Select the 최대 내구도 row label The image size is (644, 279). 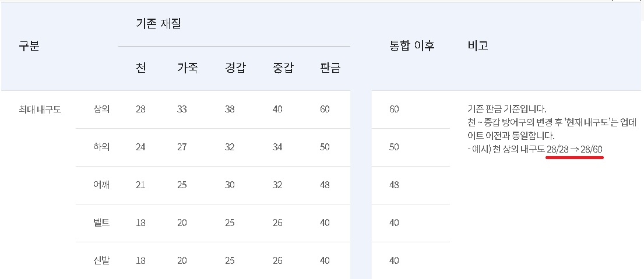tap(40, 109)
